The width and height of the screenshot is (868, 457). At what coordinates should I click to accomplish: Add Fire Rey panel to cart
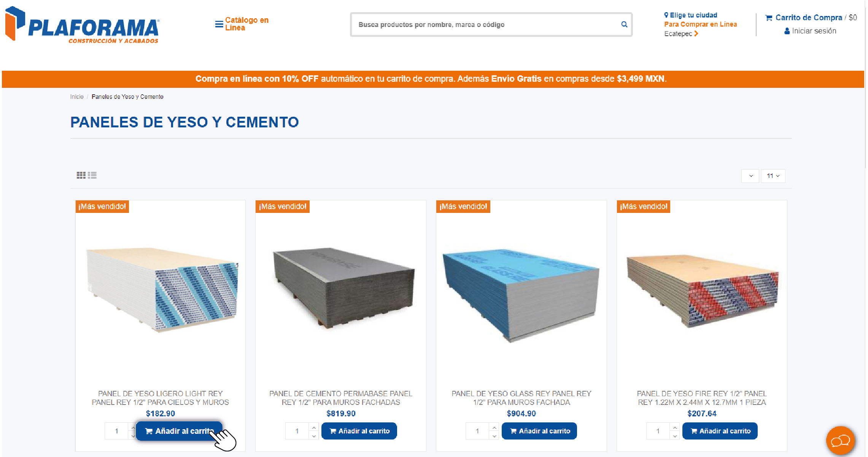(720, 431)
